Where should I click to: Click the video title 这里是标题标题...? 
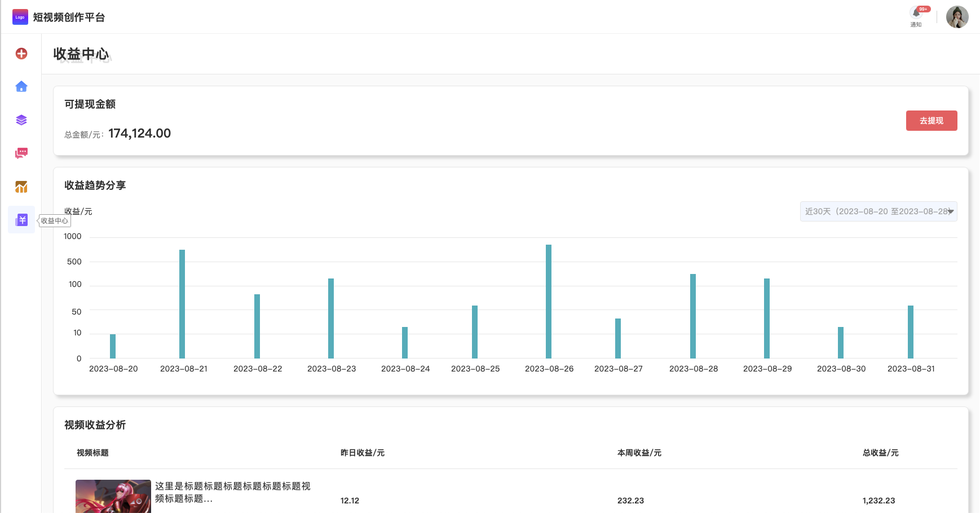tap(233, 492)
